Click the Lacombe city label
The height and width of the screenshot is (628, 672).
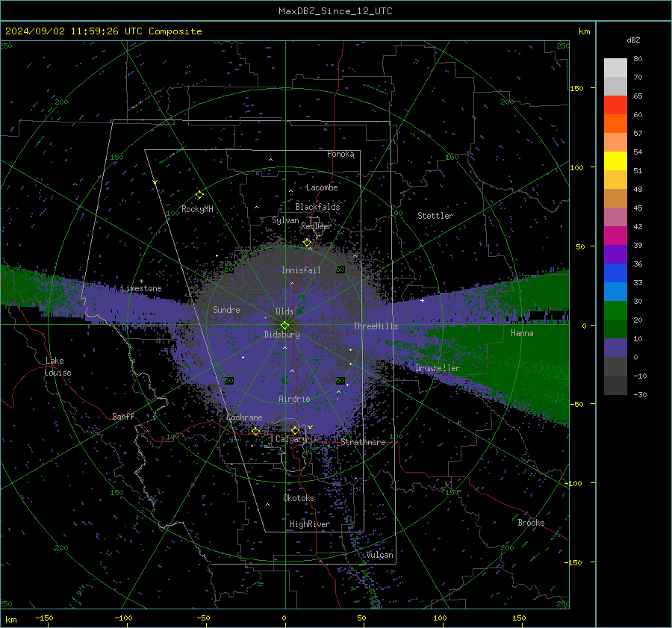(x=322, y=187)
